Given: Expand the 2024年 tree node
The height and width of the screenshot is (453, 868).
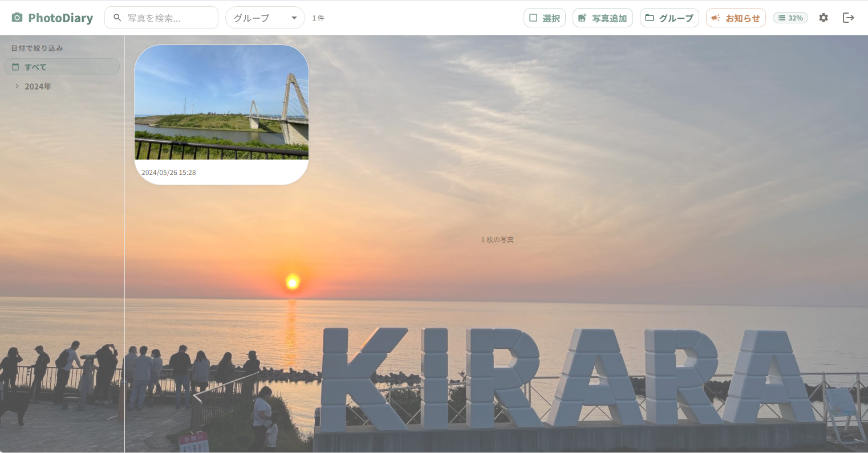Looking at the screenshot, I should [17, 86].
